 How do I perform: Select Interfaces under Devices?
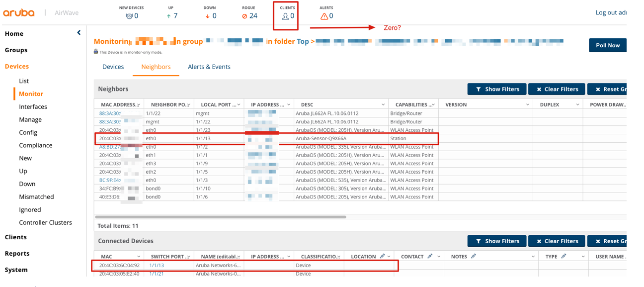[33, 106]
